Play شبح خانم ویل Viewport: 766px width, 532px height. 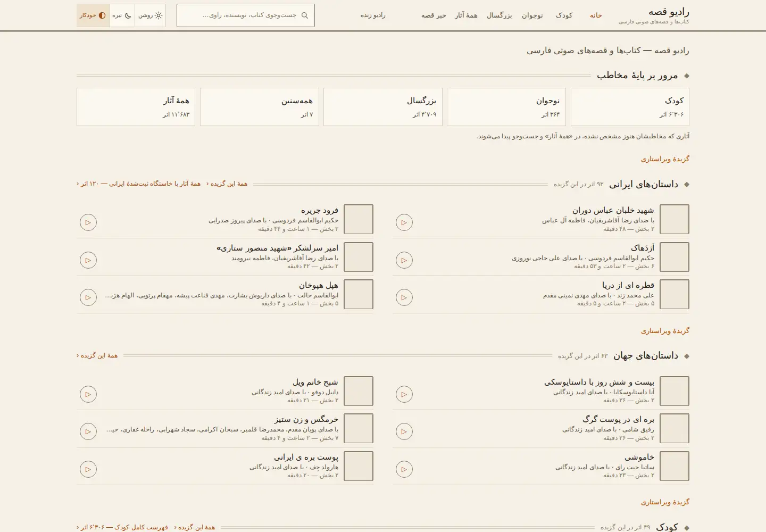[88, 394]
